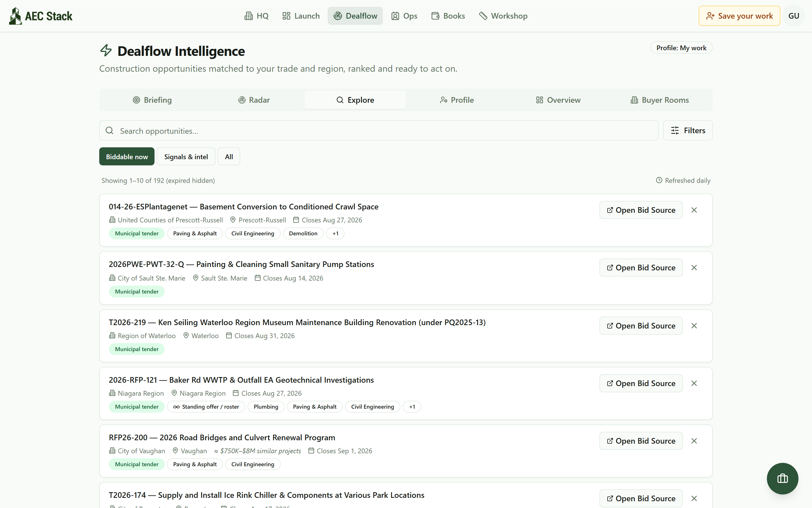Expand the +1 tag on 2026-RFP-121 listing
812x508 pixels.
coord(412,406)
